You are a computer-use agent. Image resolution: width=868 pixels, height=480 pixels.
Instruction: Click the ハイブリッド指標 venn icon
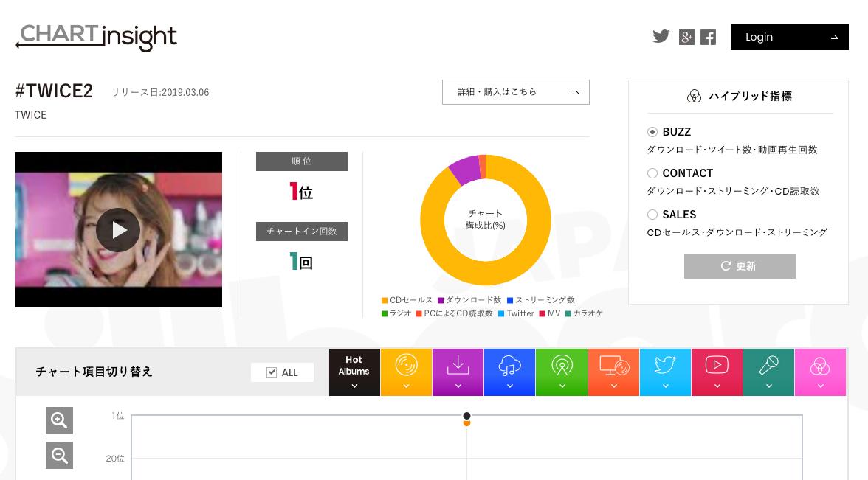[694, 96]
